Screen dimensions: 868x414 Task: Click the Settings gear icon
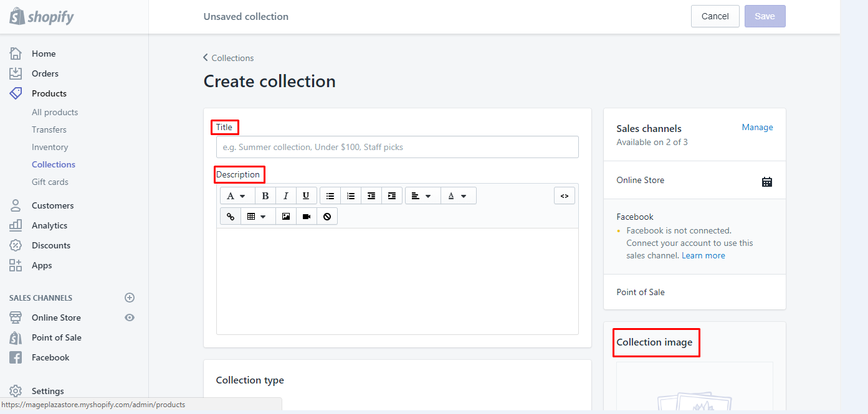click(16, 391)
